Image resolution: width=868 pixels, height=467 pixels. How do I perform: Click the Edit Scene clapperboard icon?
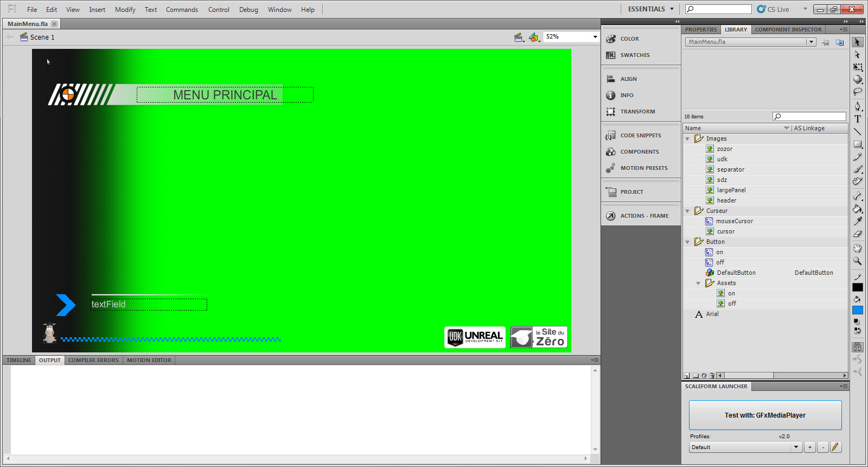click(519, 37)
